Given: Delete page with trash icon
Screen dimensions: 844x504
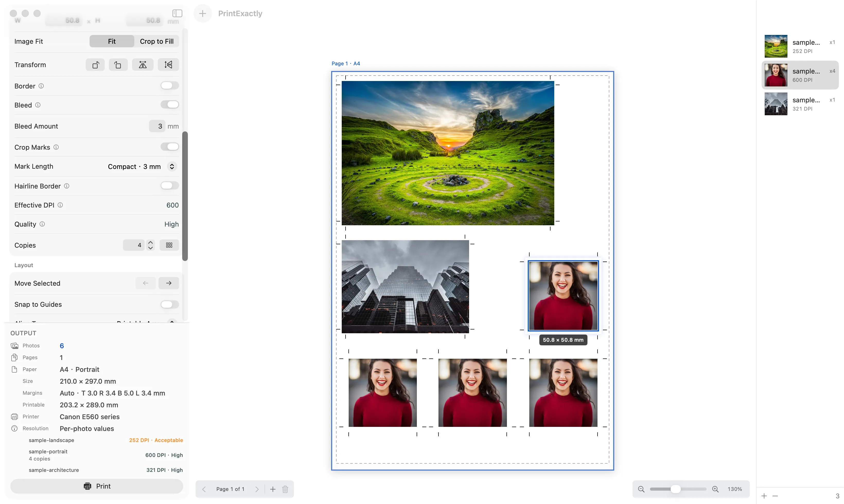Looking at the screenshot, I should click(x=285, y=489).
